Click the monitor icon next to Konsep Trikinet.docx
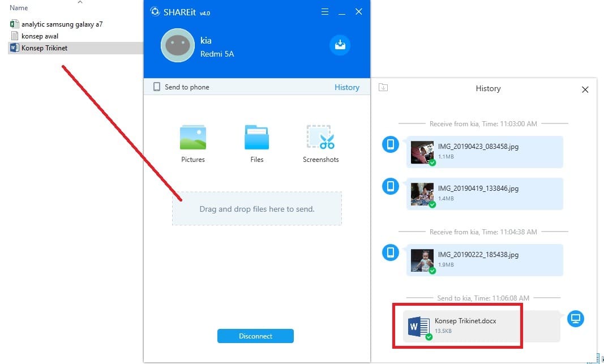This screenshot has height=364, width=604. (576, 319)
